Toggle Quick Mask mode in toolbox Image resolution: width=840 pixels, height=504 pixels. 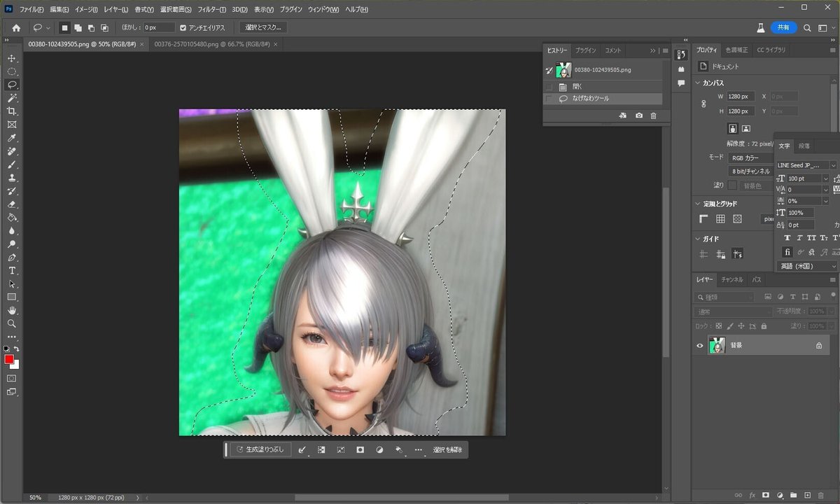tap(12, 378)
